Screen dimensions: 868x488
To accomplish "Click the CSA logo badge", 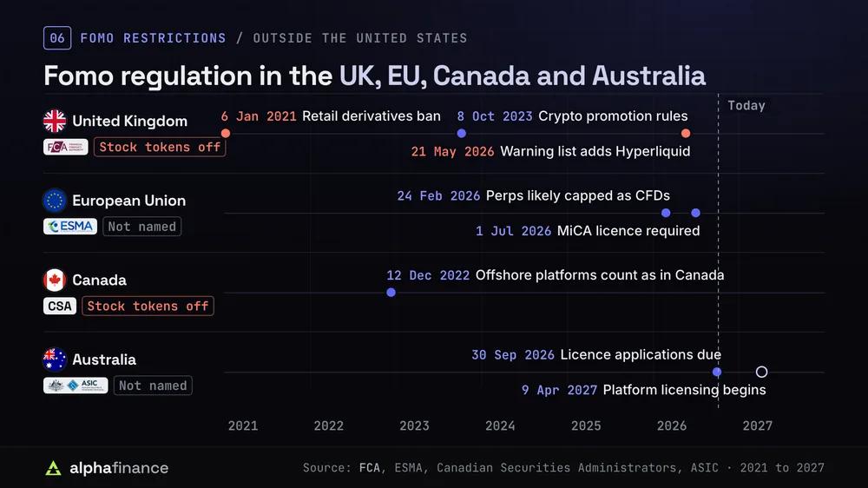I will [x=60, y=306].
